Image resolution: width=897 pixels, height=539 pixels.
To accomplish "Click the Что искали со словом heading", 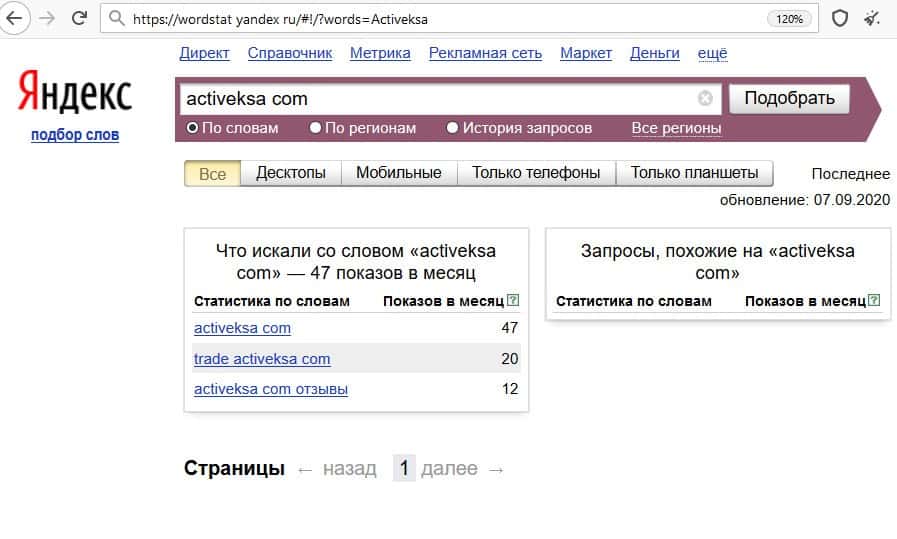I will coord(356,261).
